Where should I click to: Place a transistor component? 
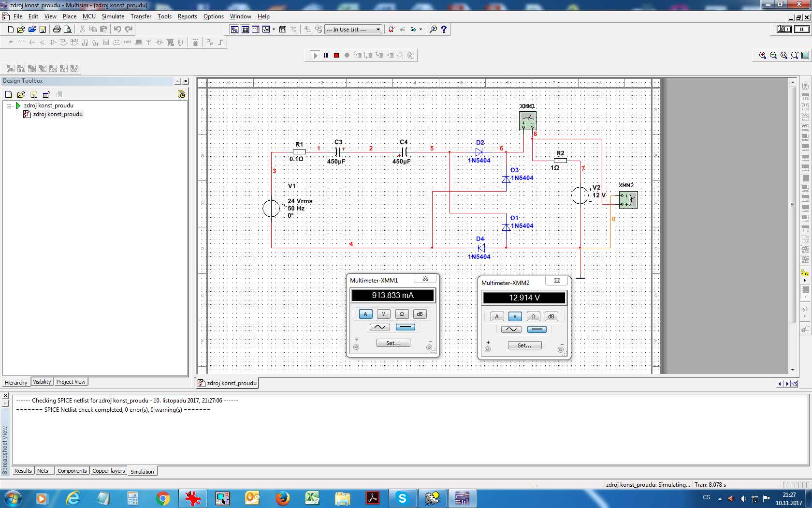pos(43,43)
